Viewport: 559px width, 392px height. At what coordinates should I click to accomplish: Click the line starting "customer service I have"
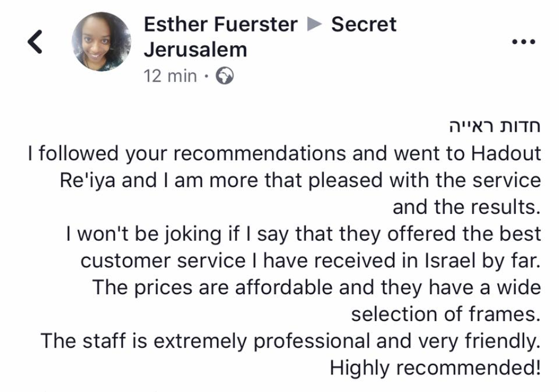(x=311, y=260)
